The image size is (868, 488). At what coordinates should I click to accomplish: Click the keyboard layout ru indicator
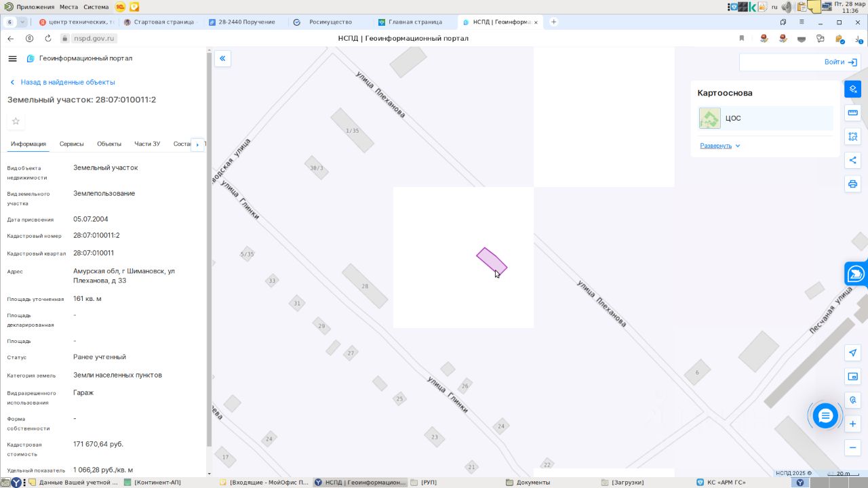pyautogui.click(x=774, y=7)
